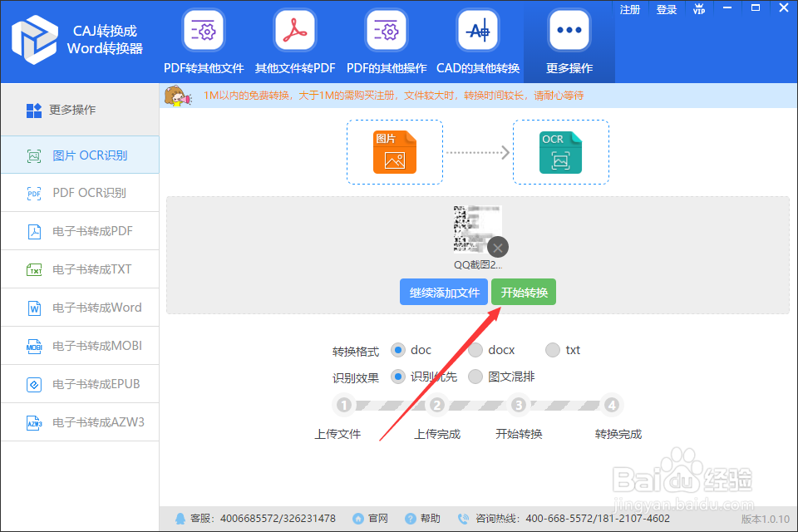Click 继续添加文件 to add more files
Image resolution: width=798 pixels, height=532 pixels.
pos(443,292)
